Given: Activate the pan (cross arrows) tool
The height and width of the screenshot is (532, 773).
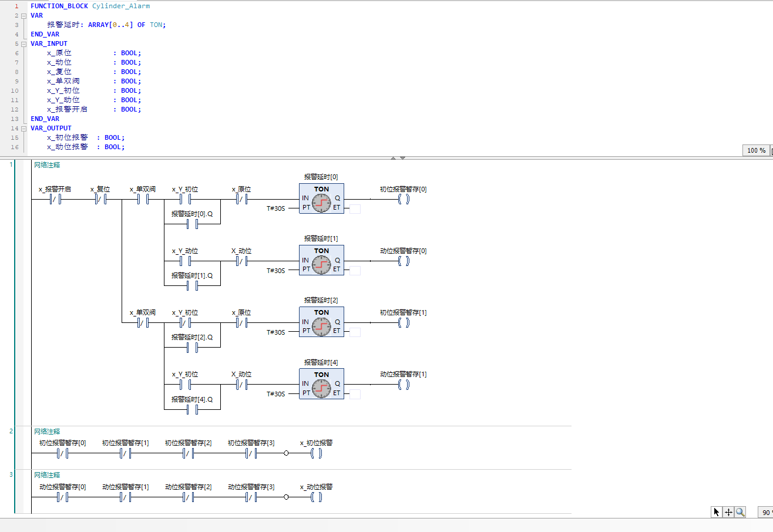Looking at the screenshot, I should tap(728, 512).
